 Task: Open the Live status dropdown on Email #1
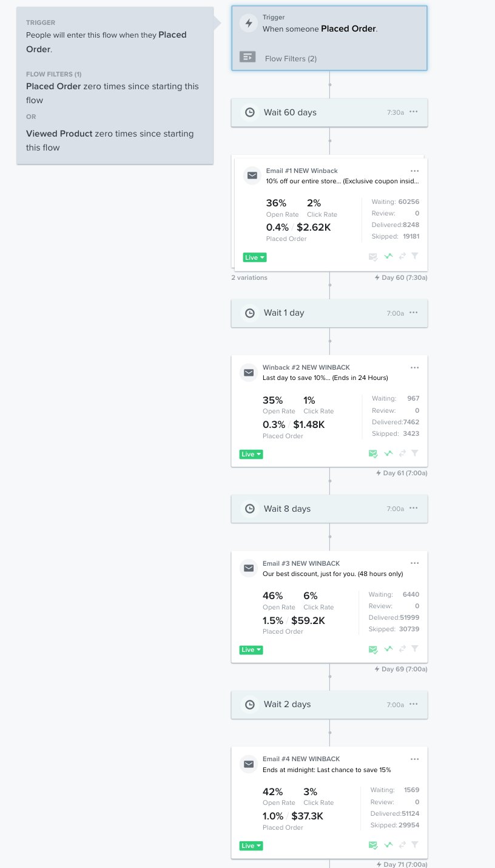point(254,257)
